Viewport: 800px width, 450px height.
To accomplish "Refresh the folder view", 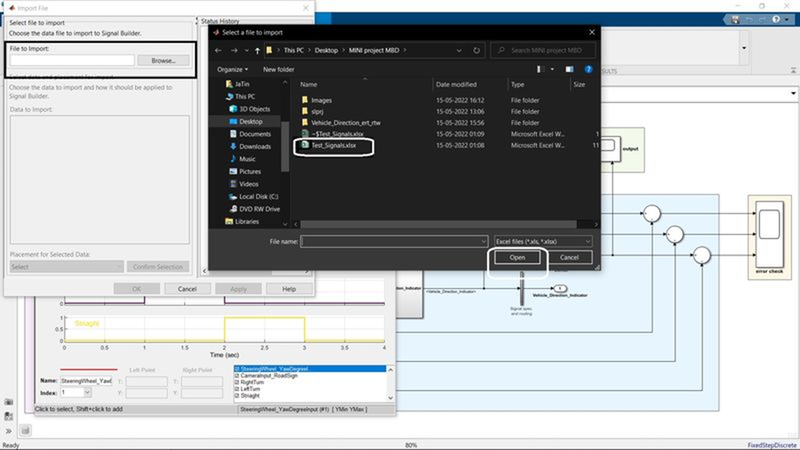I will click(476, 51).
